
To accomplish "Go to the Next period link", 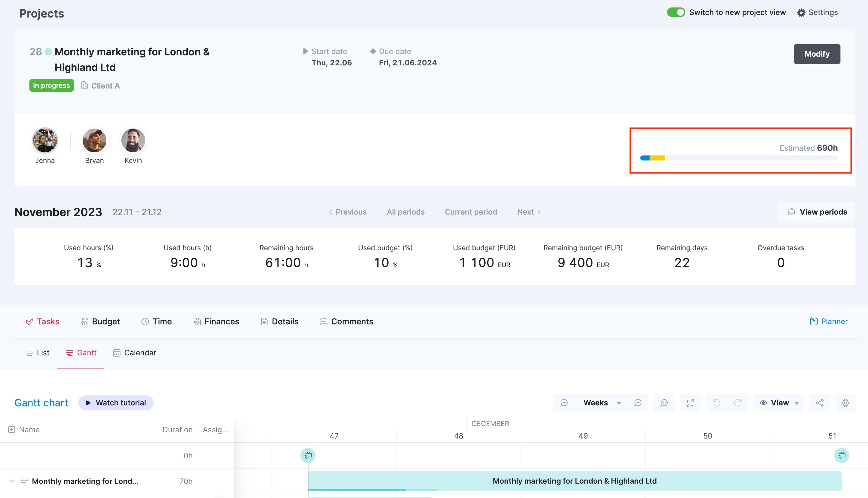I will click(x=529, y=212).
